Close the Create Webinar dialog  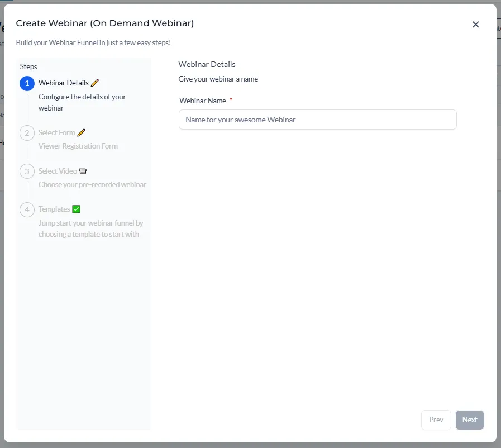(476, 25)
